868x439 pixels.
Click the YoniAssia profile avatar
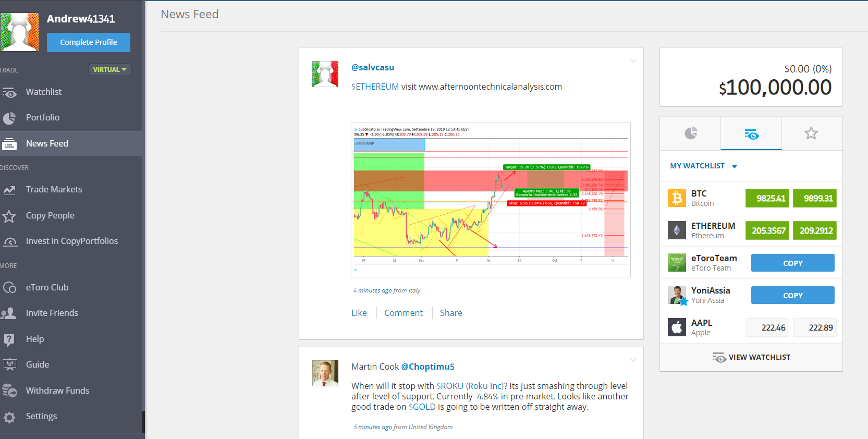coord(678,296)
